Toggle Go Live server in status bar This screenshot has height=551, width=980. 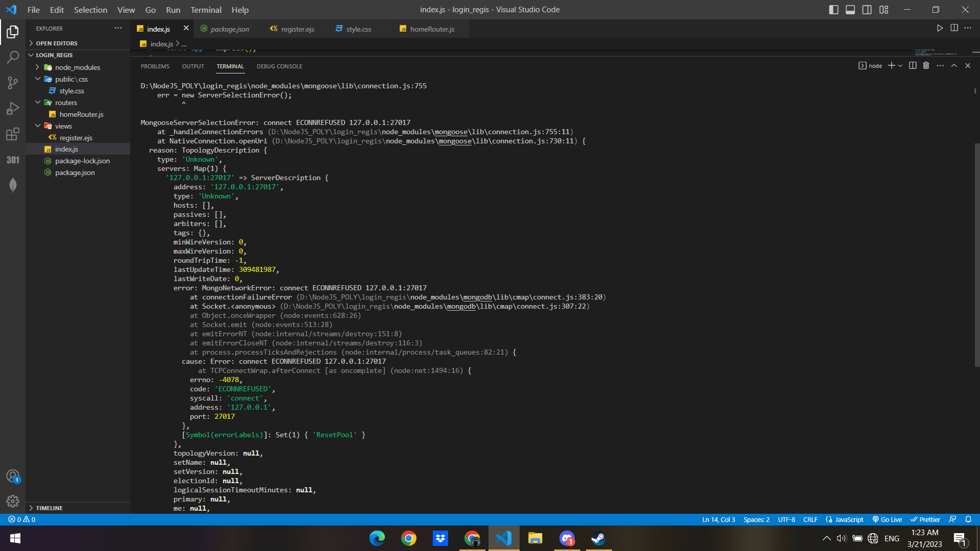887,519
